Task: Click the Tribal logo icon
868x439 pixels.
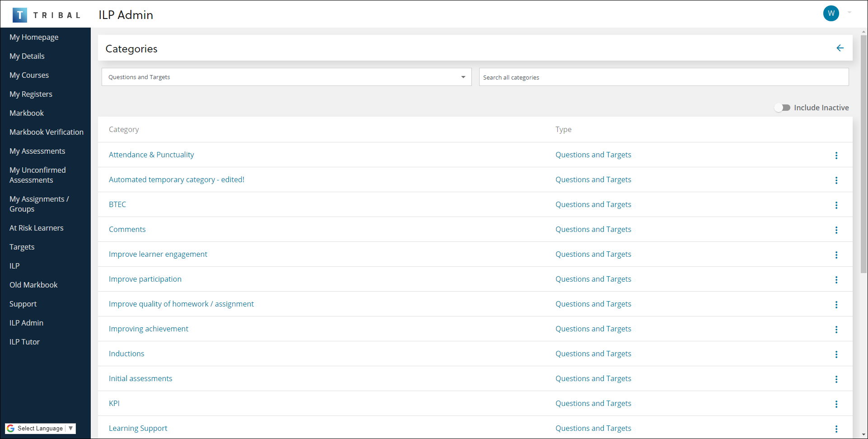Action: (19, 15)
